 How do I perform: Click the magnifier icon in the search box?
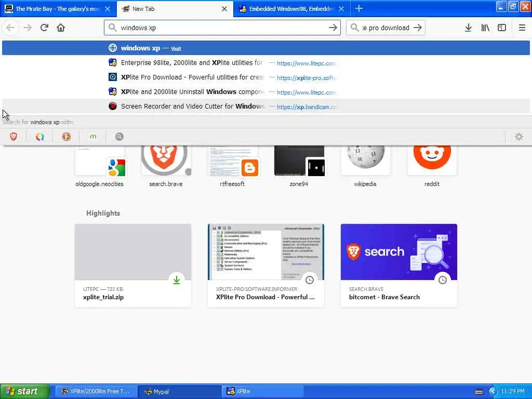click(354, 28)
